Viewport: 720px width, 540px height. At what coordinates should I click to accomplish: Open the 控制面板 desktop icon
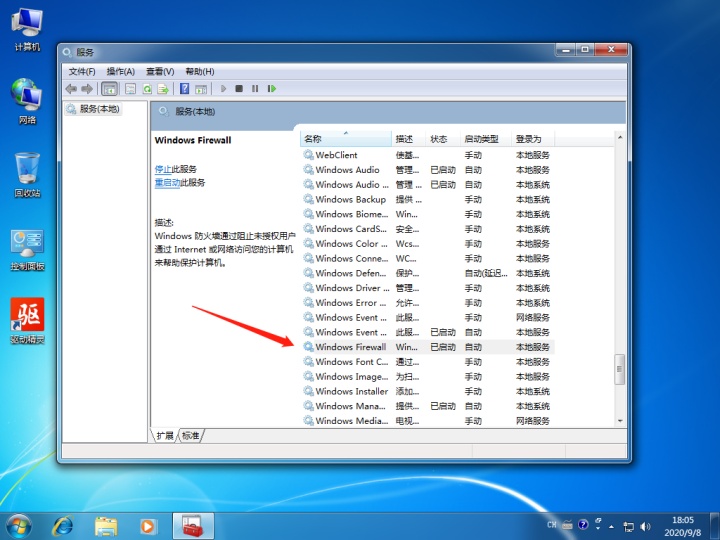[27, 250]
